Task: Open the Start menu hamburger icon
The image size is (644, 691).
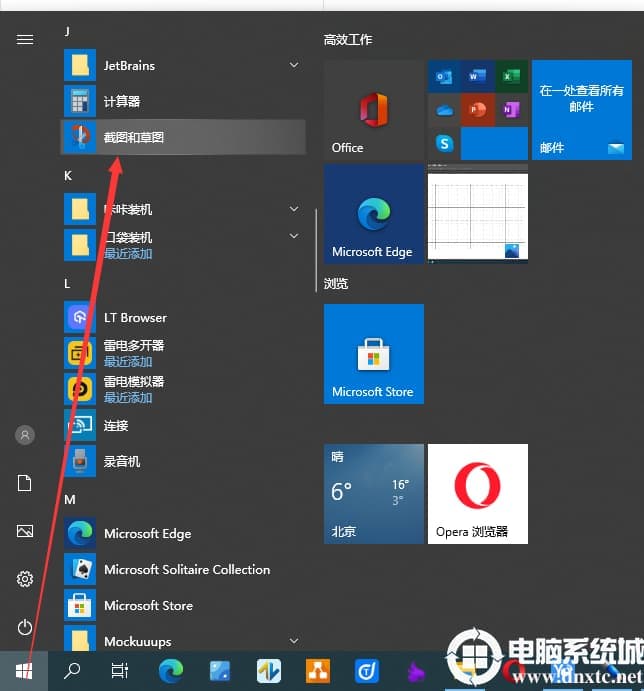Action: point(25,40)
